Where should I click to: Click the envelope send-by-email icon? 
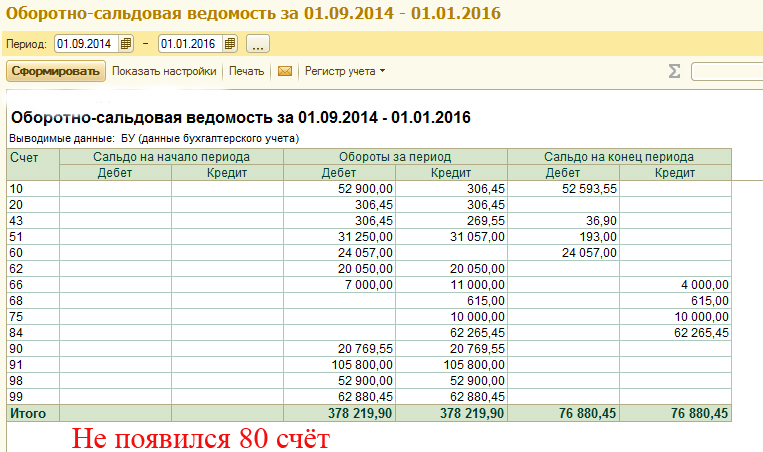pos(285,72)
